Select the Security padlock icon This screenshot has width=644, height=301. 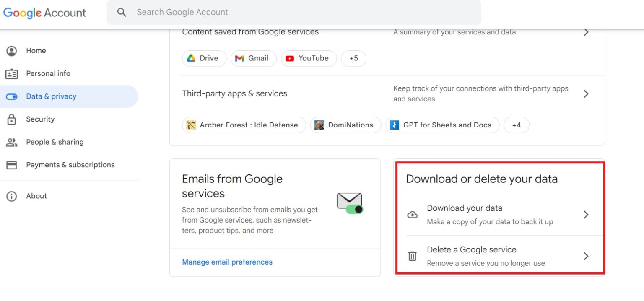12,119
